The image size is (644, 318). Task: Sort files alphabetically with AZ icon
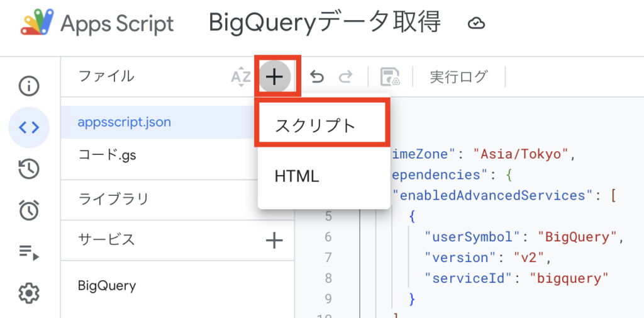pos(241,77)
